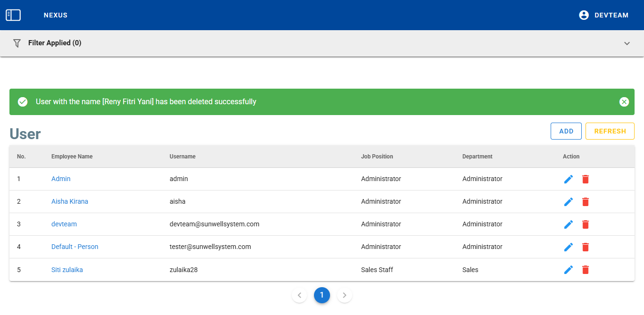Edit the Siti zulaika user
This screenshot has width=644, height=315.
pyautogui.click(x=569, y=270)
